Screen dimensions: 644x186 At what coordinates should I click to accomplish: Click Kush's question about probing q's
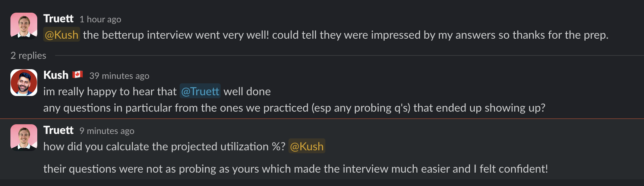pos(294,108)
